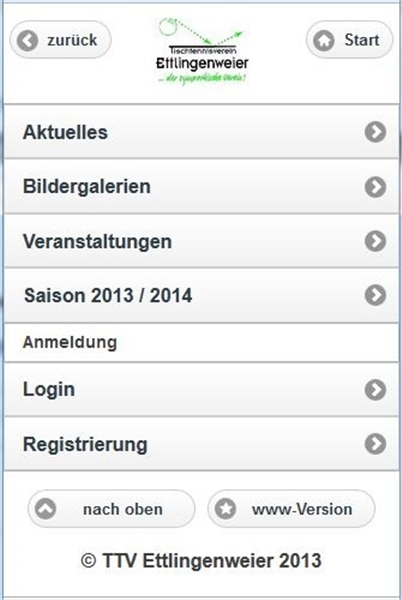The height and width of the screenshot is (600, 402).
Task: Click the chevron icon on Login row
Action: (x=375, y=390)
